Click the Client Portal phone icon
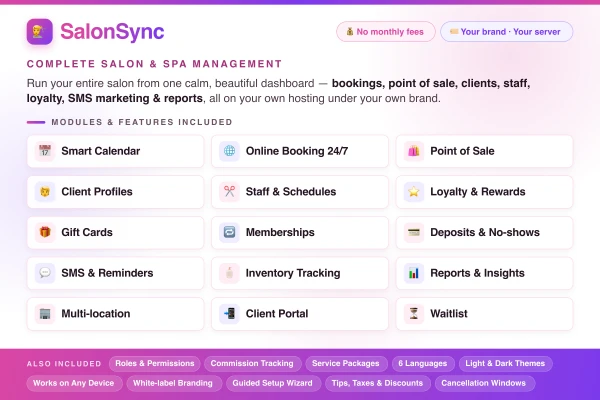This screenshot has height=400, width=600. 229,313
